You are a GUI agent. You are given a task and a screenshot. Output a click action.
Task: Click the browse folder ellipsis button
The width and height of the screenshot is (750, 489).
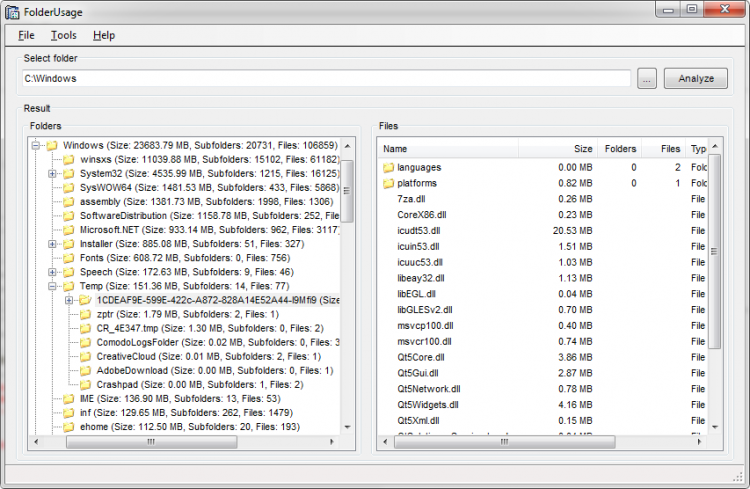(647, 78)
